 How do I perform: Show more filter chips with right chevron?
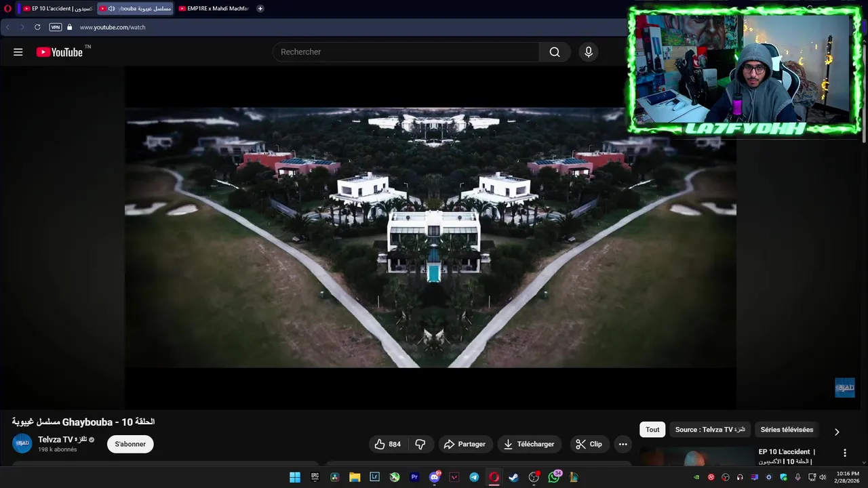click(x=837, y=432)
